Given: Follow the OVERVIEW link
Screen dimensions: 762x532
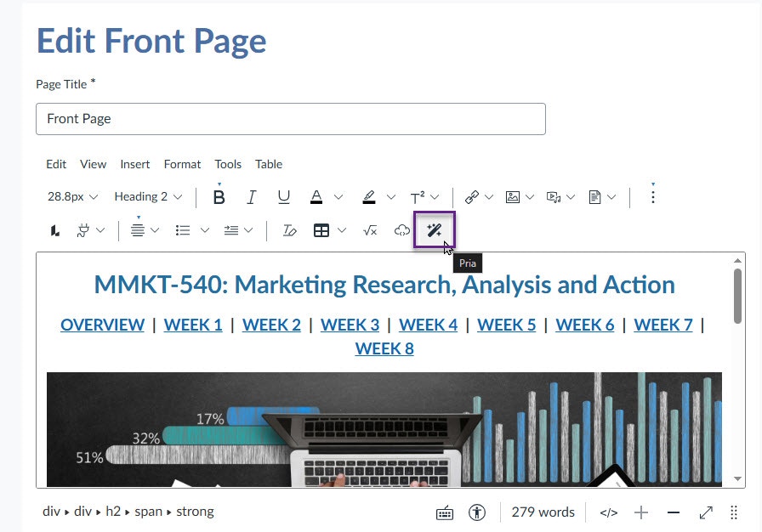Looking at the screenshot, I should [x=103, y=325].
